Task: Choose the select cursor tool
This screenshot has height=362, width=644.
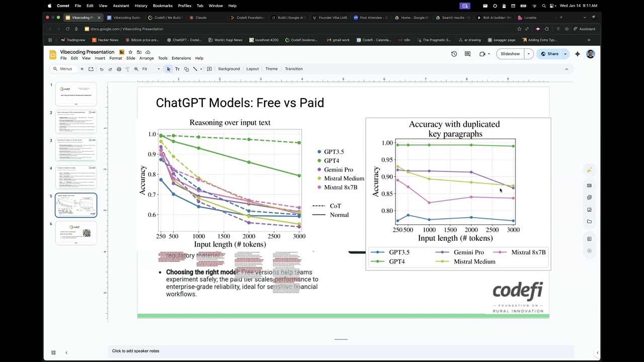Action: click(x=169, y=69)
